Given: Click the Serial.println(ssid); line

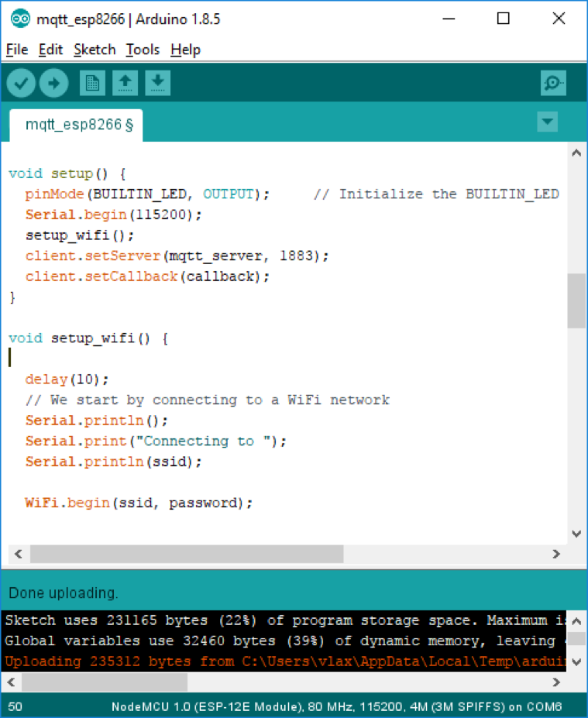Looking at the screenshot, I should pyautogui.click(x=113, y=462).
